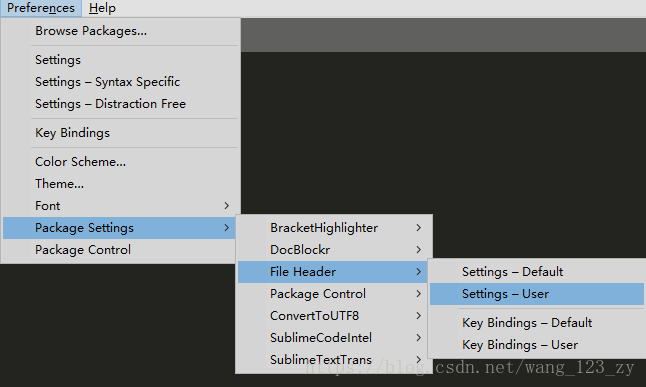Click the SublimeTextTrans chevron arrow
Image resolution: width=646 pixels, height=387 pixels.
(419, 360)
